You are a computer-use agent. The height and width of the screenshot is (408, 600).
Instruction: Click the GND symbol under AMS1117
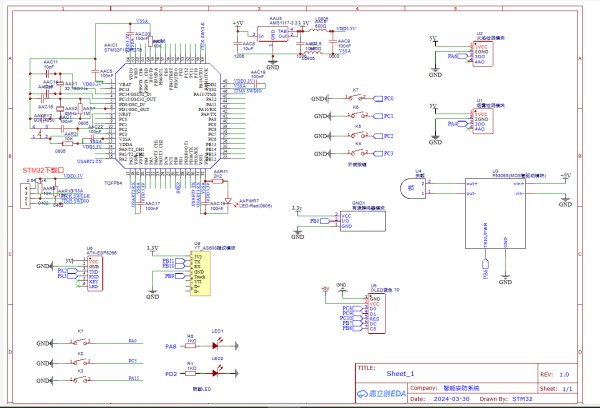(x=272, y=64)
